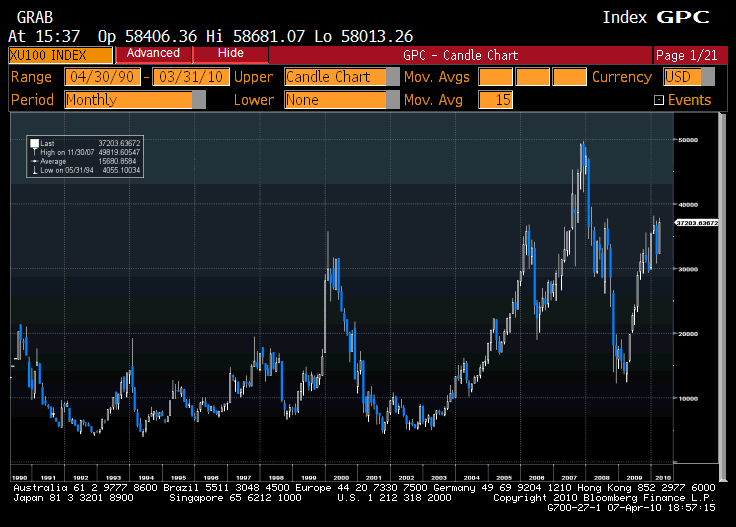
Task: Click the Lower None chart field
Action: [x=336, y=100]
